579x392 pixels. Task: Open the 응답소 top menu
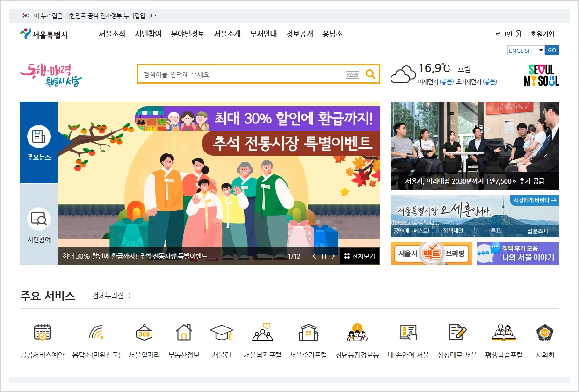tap(333, 34)
